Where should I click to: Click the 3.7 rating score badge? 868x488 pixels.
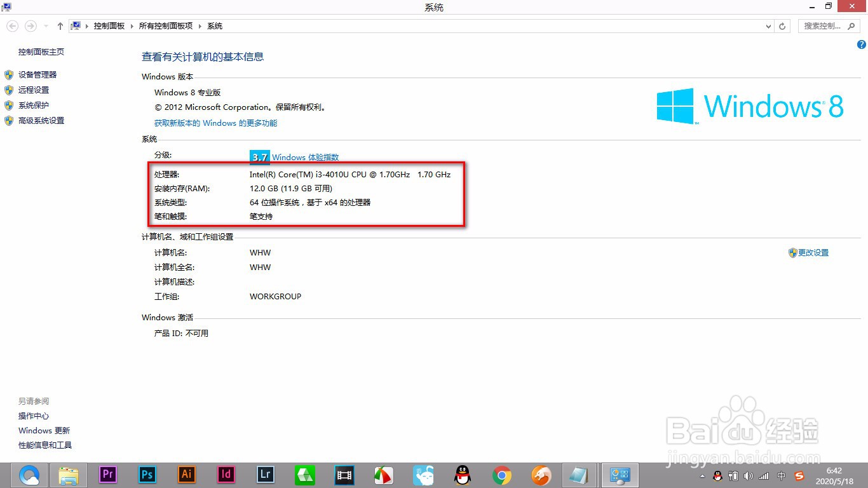[x=259, y=157]
